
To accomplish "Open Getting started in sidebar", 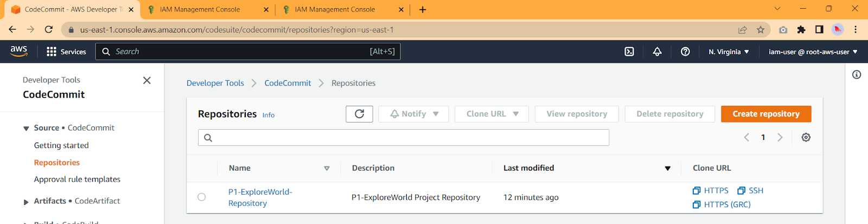I will (x=61, y=145).
